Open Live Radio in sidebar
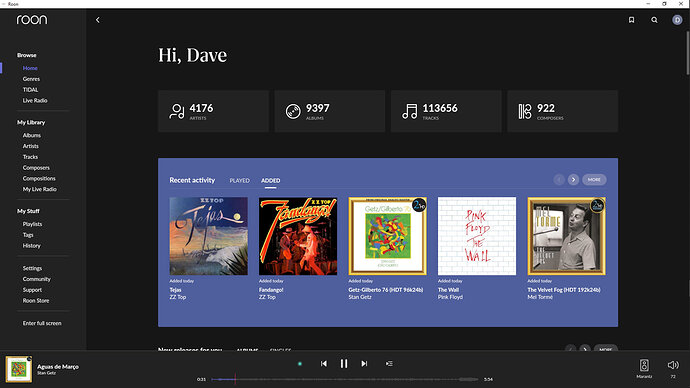690x388 pixels. tap(35, 100)
